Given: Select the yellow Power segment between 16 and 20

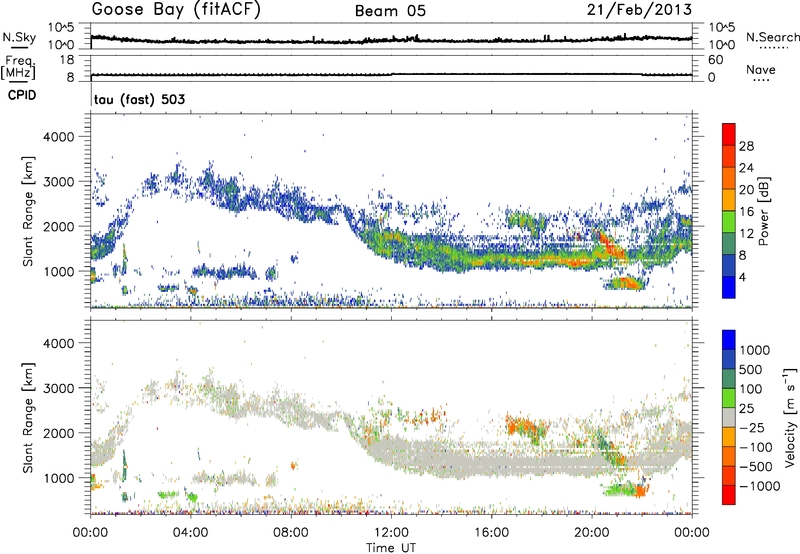Looking at the screenshot, I should (x=729, y=200).
